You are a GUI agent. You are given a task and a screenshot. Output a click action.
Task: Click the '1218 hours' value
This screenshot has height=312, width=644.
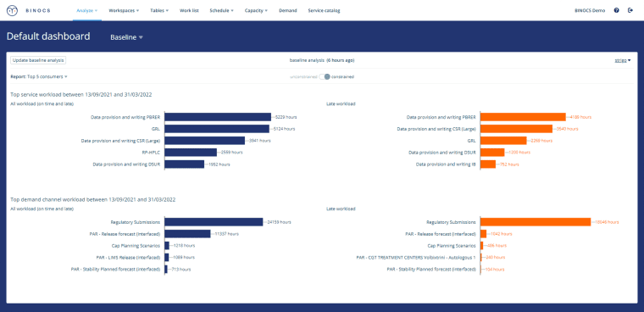pos(184,245)
